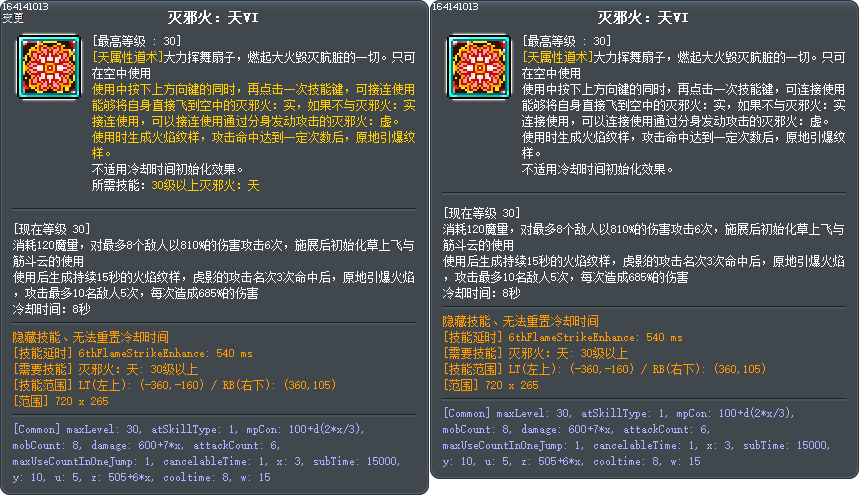Select skill ID 164141013 in the left panel
Viewport: 860px width, 496px height.
[x=23, y=6]
